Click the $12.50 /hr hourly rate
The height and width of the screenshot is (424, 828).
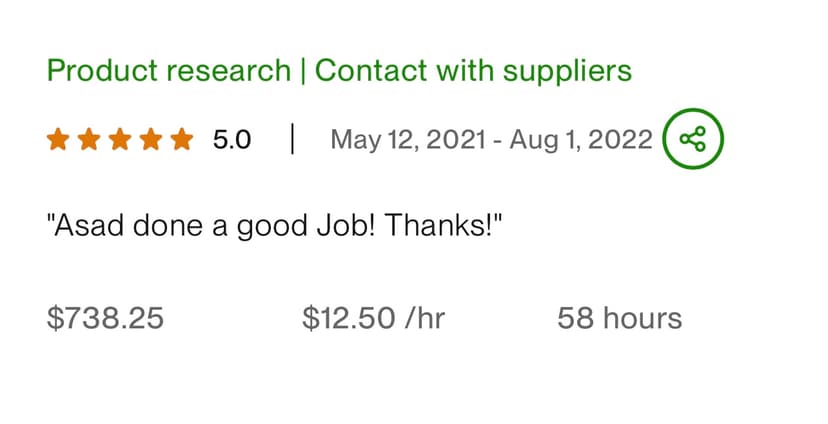coord(373,318)
